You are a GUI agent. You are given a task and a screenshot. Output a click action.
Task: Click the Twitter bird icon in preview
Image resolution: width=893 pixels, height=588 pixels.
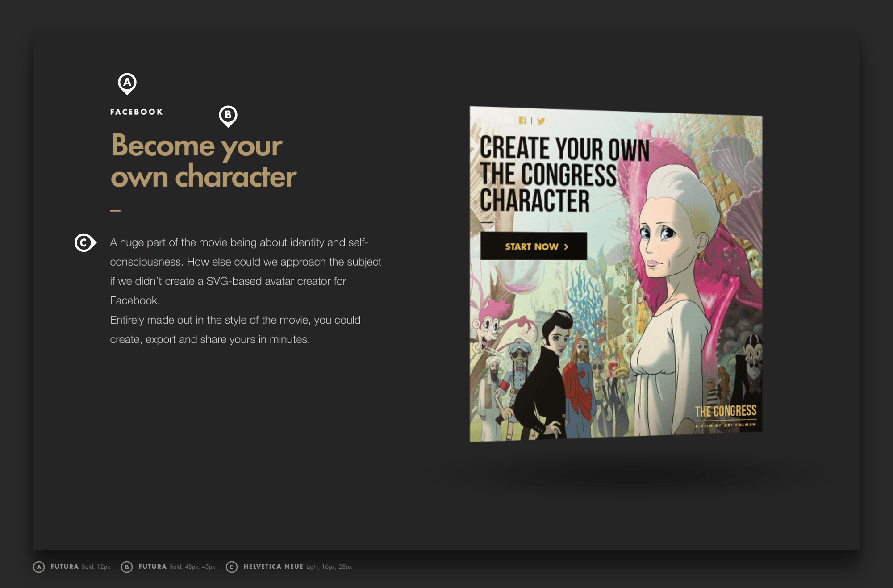click(541, 121)
